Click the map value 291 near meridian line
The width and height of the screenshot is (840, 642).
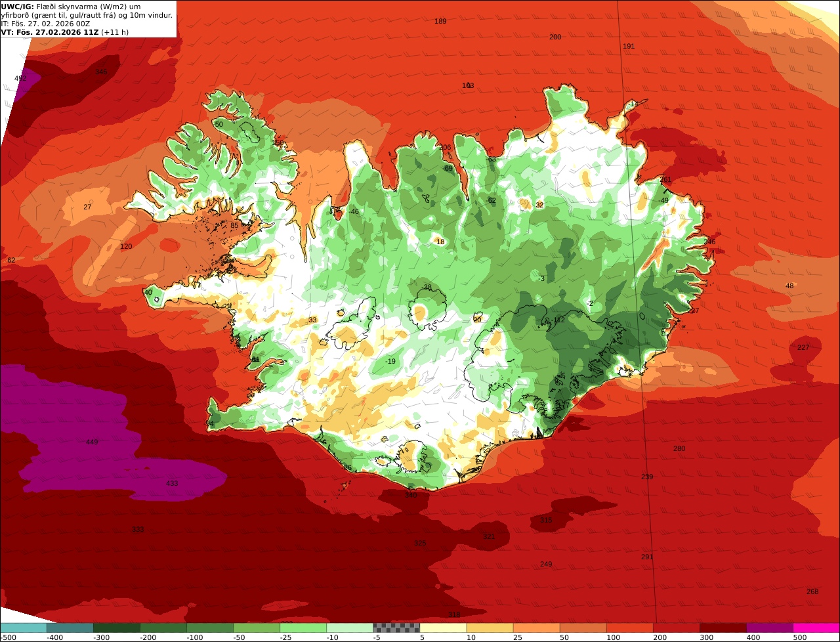(x=647, y=557)
